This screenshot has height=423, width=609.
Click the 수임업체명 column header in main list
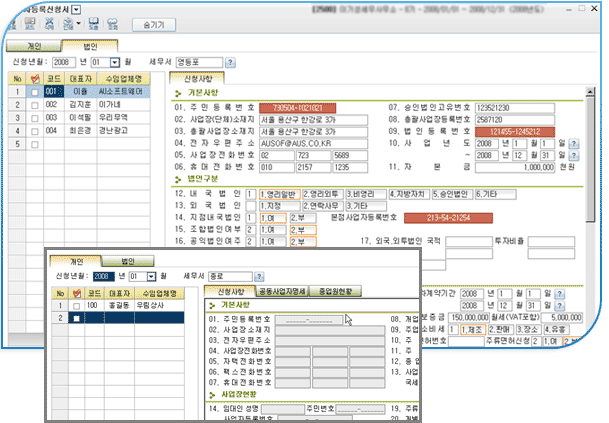124,79
